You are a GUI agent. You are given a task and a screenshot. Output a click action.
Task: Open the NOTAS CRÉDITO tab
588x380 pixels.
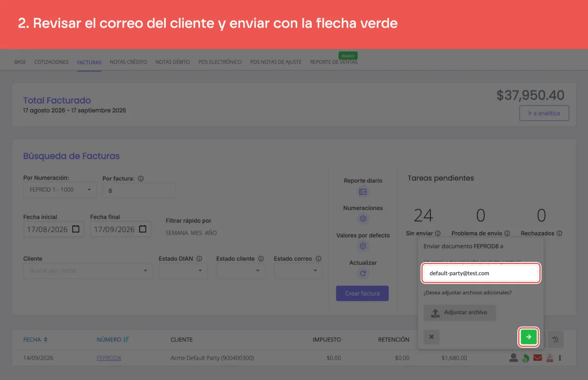[x=129, y=62]
